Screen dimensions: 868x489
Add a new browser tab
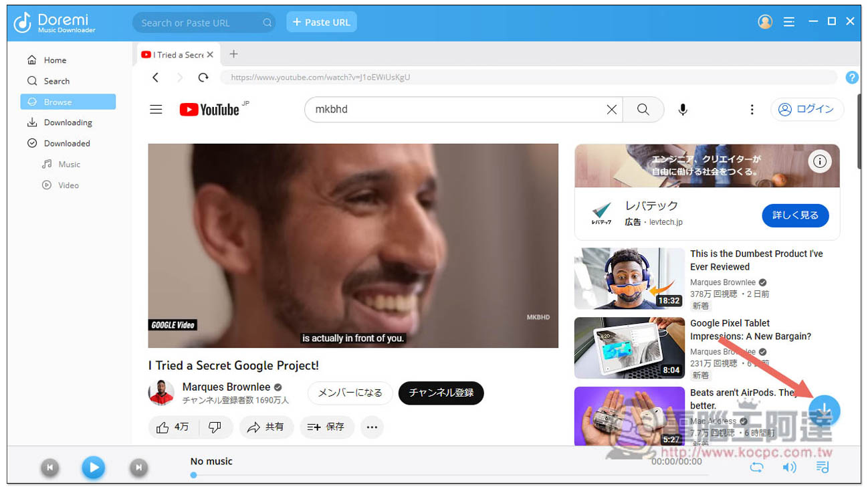(233, 54)
